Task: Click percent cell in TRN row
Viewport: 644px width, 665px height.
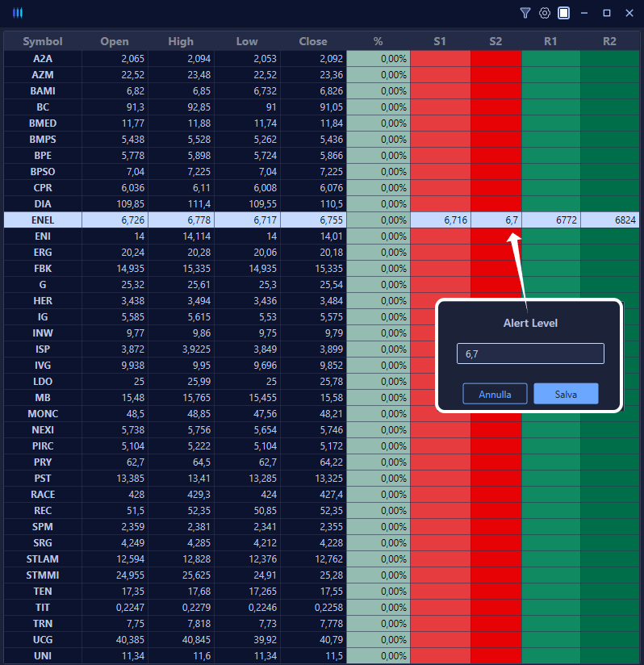Action: tap(378, 623)
